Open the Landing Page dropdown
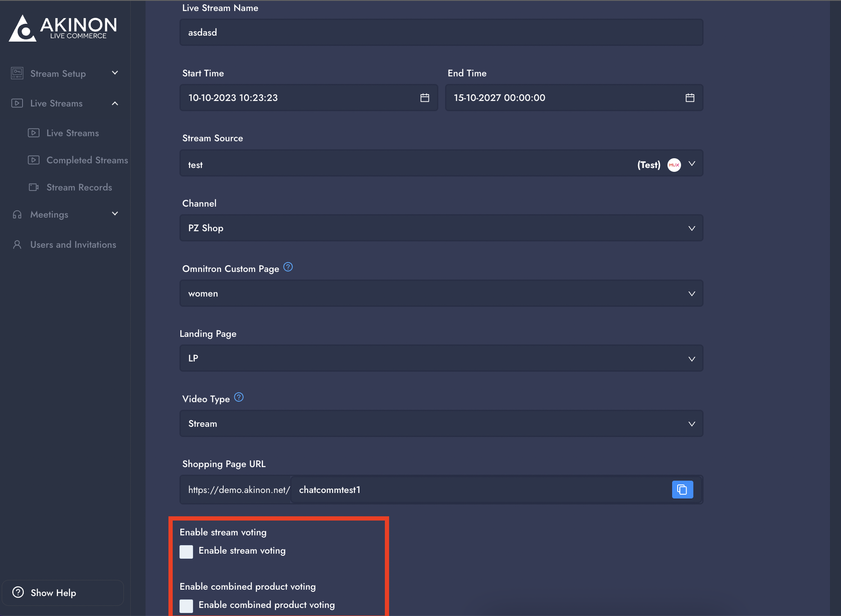This screenshot has width=841, height=616. point(441,358)
